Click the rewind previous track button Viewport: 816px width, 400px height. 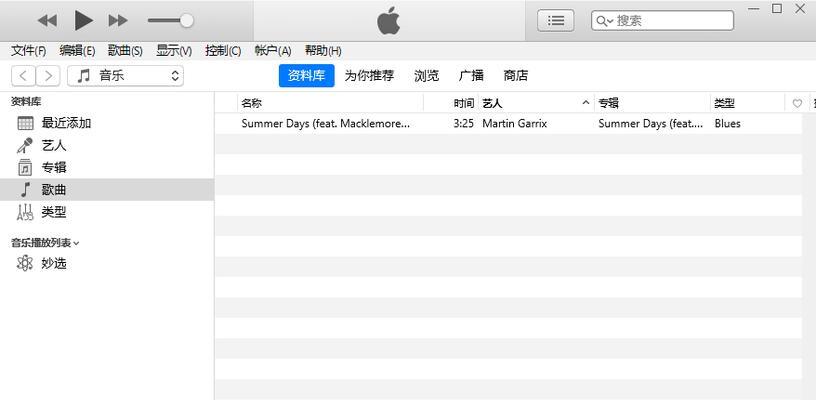coord(47,21)
